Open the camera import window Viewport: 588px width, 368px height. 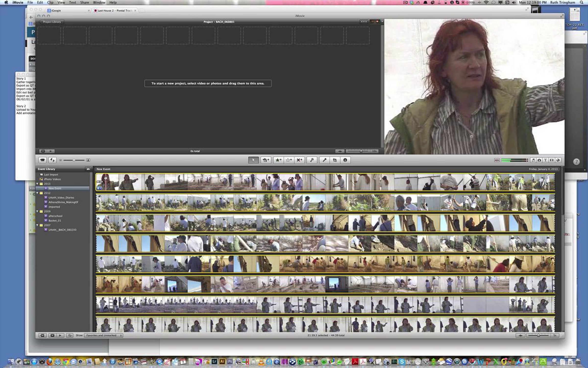coord(43,160)
